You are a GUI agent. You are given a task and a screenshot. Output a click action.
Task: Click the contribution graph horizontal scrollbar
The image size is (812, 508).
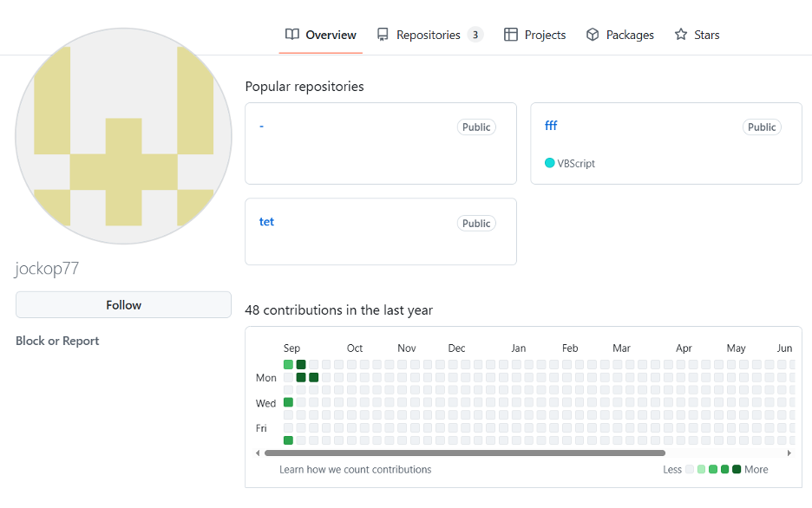464,453
